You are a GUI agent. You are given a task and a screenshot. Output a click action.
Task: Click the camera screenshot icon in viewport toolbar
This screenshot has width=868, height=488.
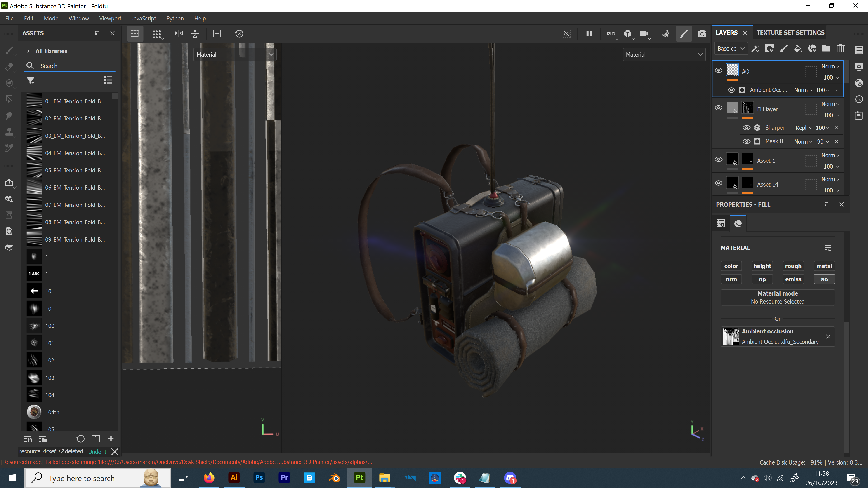702,34
